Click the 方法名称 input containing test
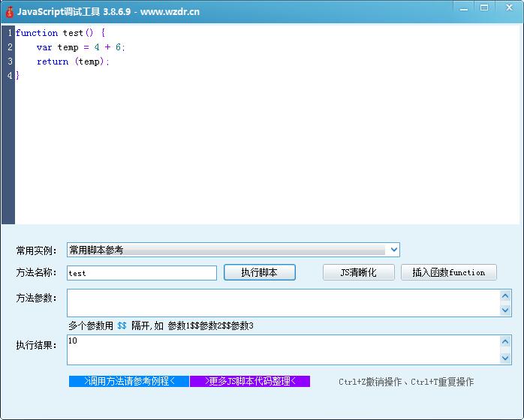The image size is (524, 420). click(x=141, y=273)
